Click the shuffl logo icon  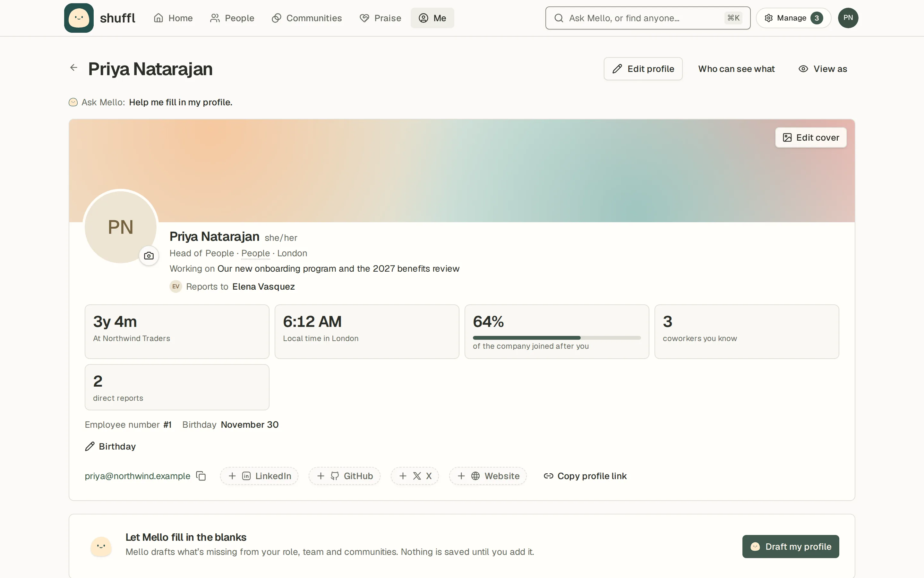coord(79,18)
